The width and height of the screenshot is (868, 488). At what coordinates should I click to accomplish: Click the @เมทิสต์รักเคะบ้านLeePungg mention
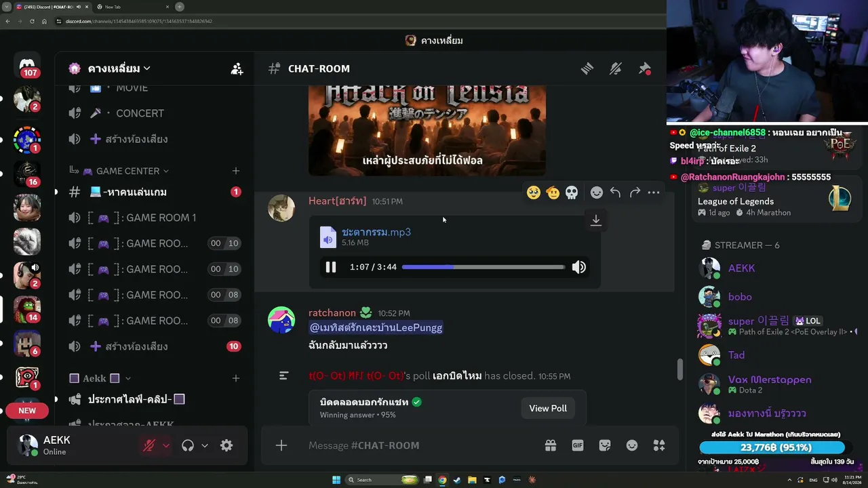pyautogui.click(x=376, y=328)
